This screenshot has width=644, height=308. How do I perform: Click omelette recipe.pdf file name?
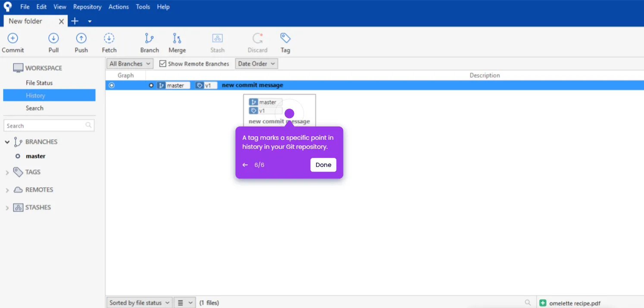575,303
